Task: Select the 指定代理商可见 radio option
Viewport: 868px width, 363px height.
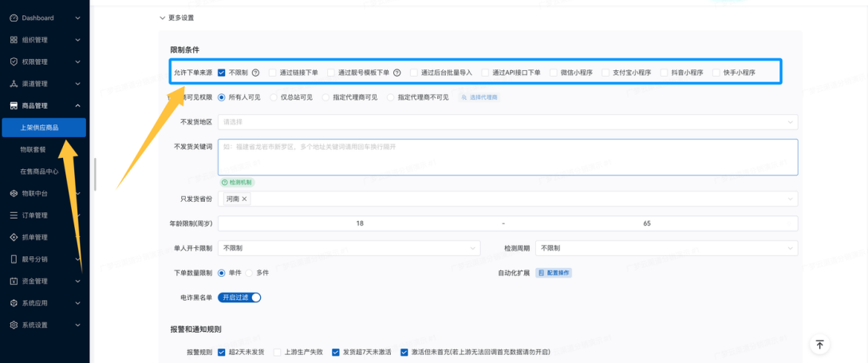Action: [x=325, y=97]
